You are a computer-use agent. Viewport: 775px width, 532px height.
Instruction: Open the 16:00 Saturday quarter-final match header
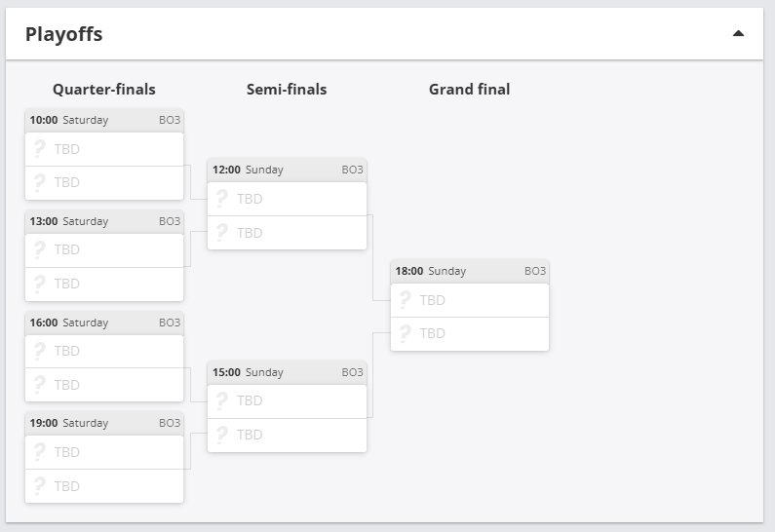pos(104,323)
